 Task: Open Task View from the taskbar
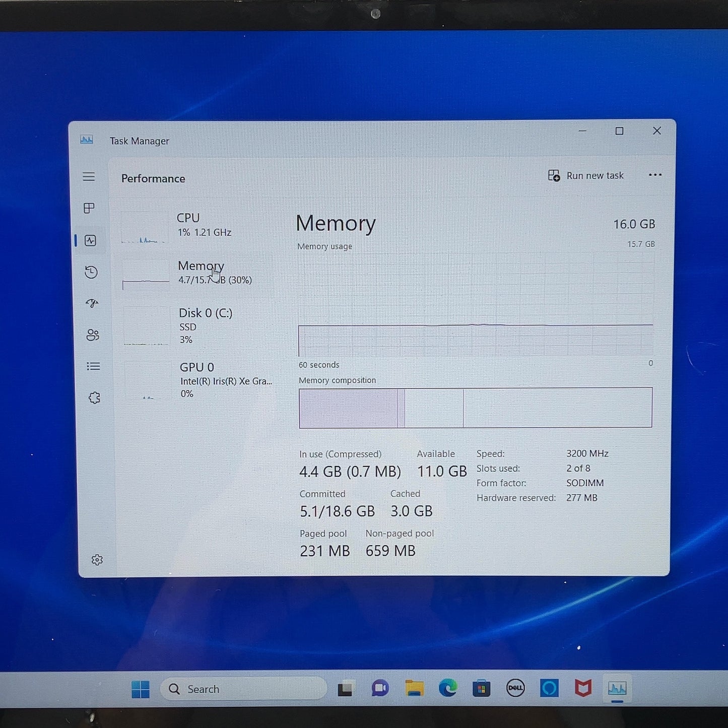pyautogui.click(x=345, y=689)
